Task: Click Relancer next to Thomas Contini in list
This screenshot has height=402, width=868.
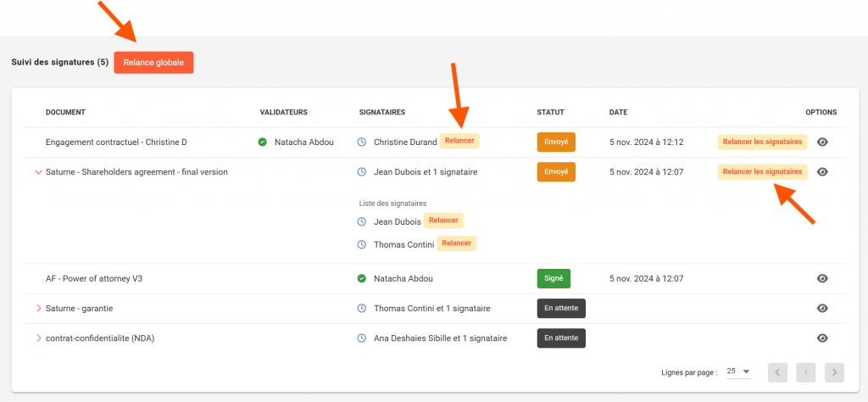Action: 456,243
